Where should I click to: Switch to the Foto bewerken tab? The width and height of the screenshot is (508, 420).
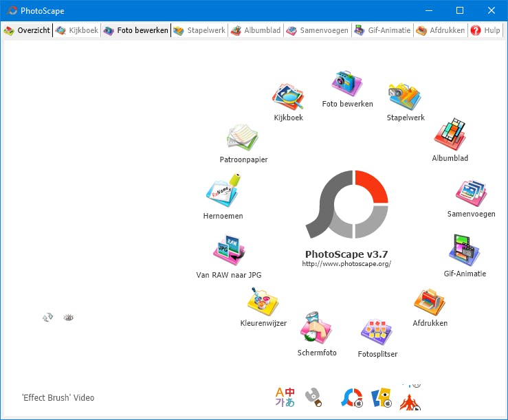tap(136, 30)
